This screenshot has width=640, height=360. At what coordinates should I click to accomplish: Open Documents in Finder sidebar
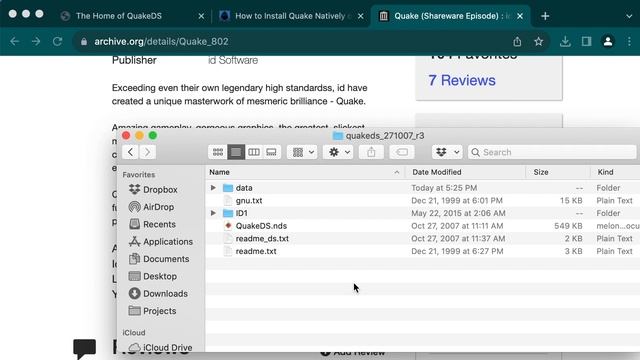pos(159,259)
